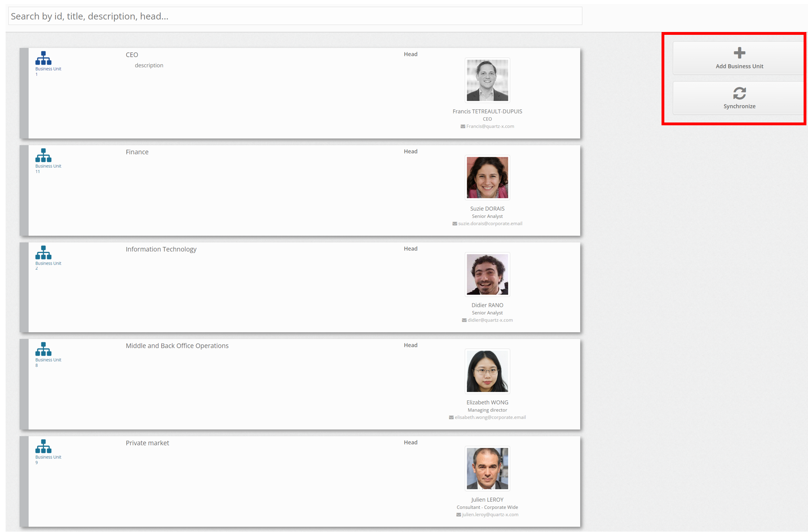Click the plus icon to add business unit
Image resolution: width=808 pixels, height=532 pixels.
[739, 53]
